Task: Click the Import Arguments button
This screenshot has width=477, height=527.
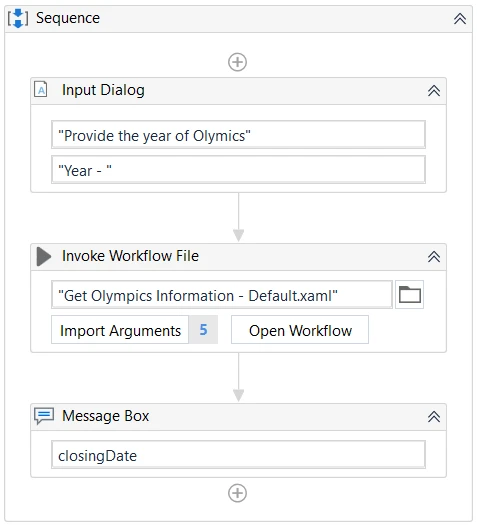Action: (x=120, y=330)
